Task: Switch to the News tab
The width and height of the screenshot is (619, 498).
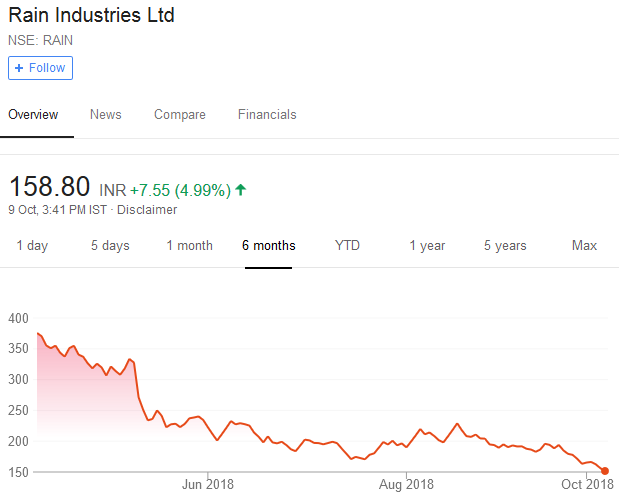Action: 105,115
